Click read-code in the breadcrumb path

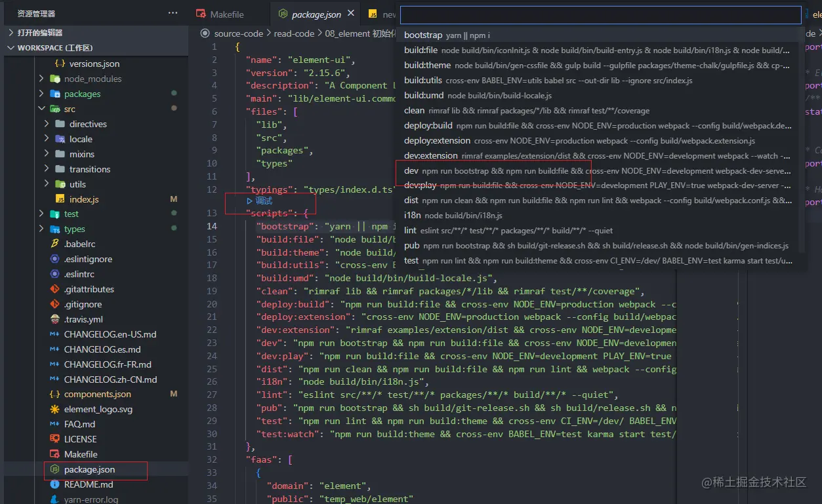pyautogui.click(x=295, y=33)
